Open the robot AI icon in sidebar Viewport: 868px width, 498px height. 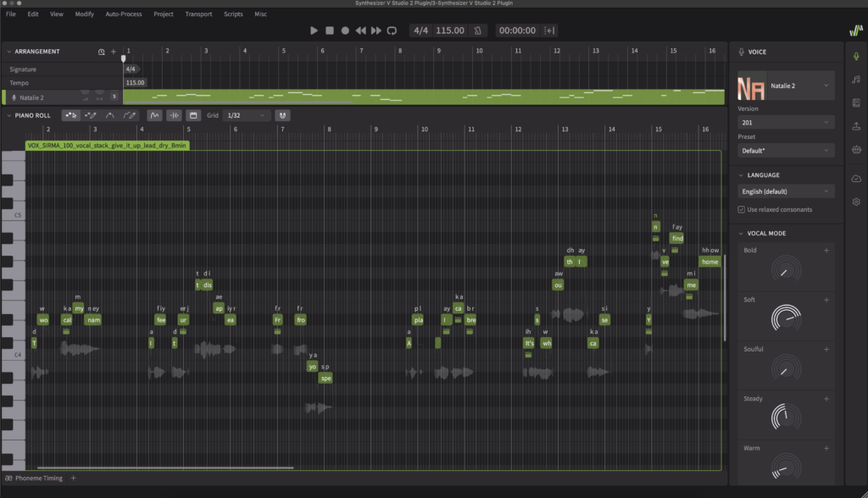[856, 150]
